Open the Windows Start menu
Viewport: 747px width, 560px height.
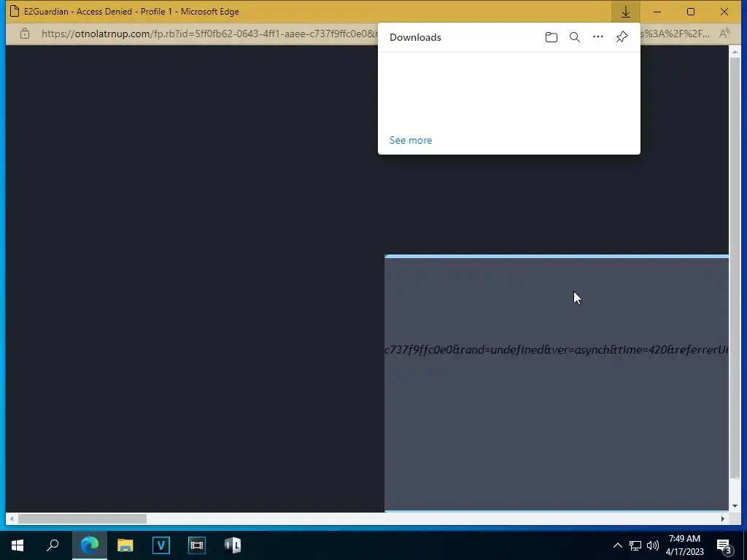click(x=18, y=545)
